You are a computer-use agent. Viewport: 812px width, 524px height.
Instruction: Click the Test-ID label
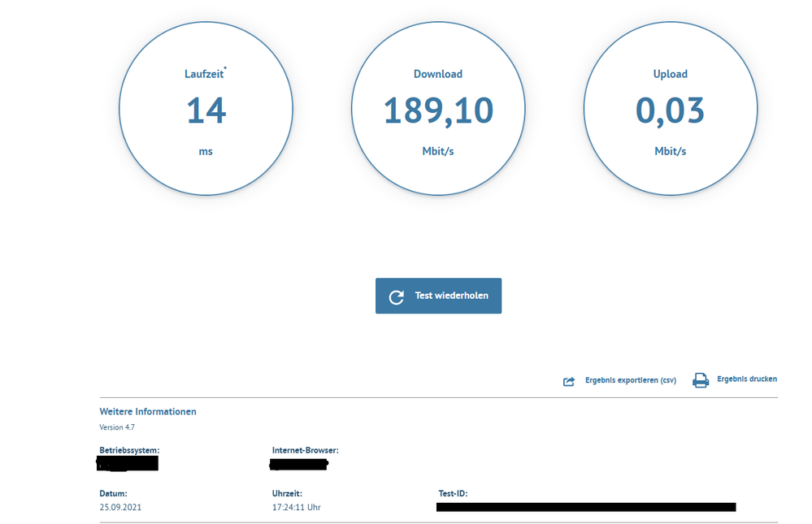click(453, 493)
